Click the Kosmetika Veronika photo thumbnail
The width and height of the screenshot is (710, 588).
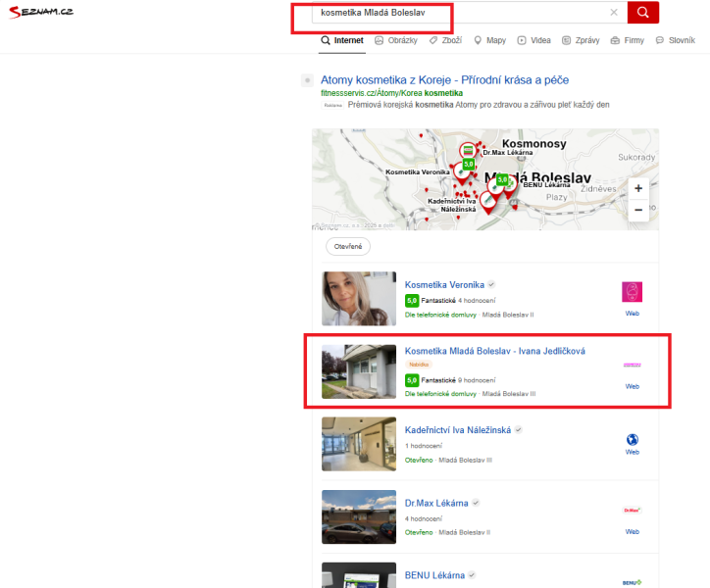pyautogui.click(x=359, y=298)
